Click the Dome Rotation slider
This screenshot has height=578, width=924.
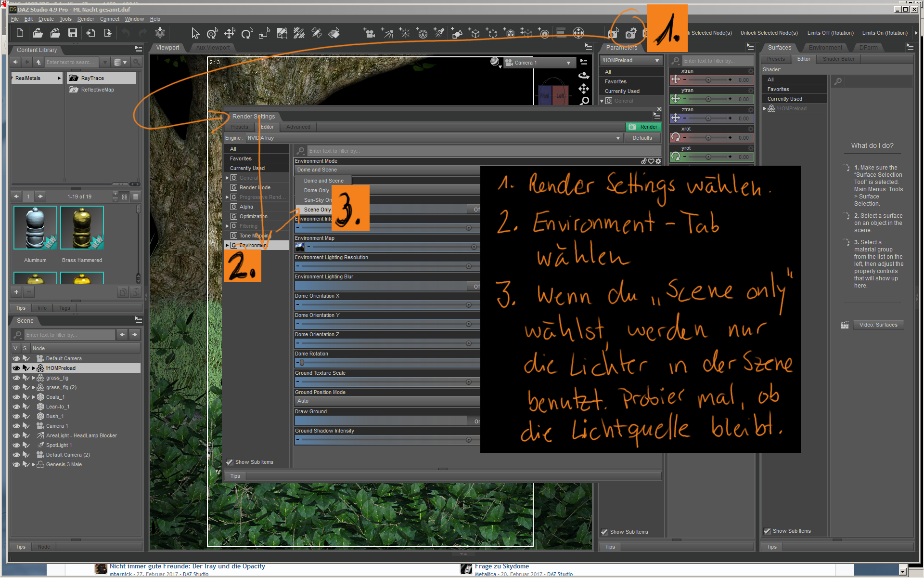pos(385,362)
